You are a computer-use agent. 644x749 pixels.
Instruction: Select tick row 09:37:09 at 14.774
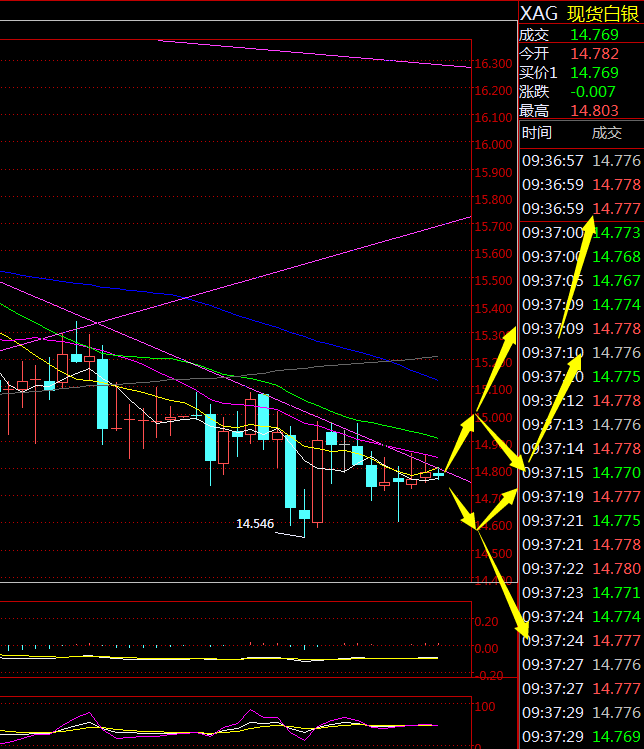pos(581,304)
